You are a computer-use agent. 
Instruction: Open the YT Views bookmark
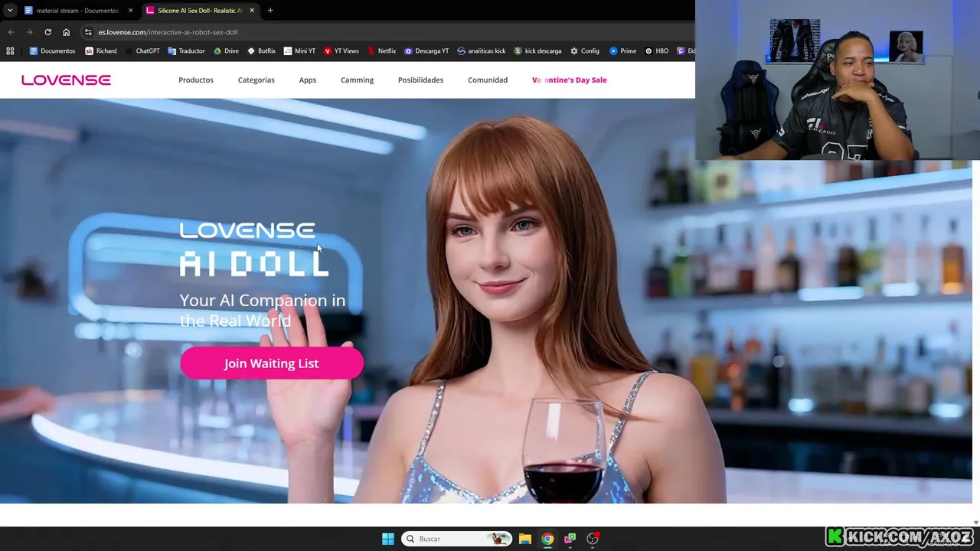[x=341, y=51]
